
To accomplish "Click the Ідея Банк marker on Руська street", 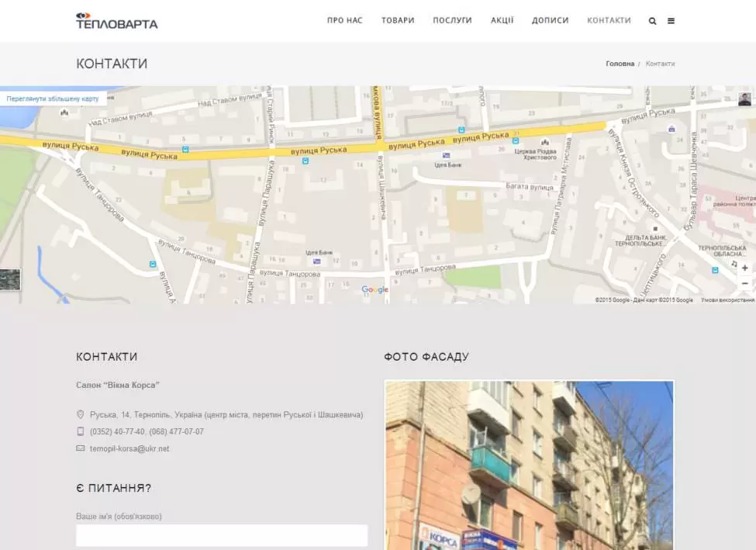I will [x=446, y=156].
